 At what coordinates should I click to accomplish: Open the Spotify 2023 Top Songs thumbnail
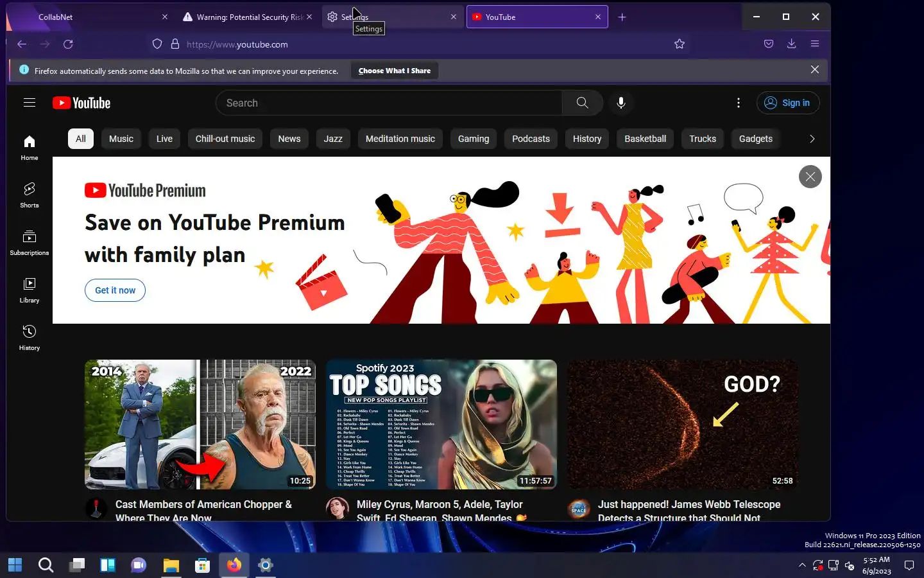[441, 425]
